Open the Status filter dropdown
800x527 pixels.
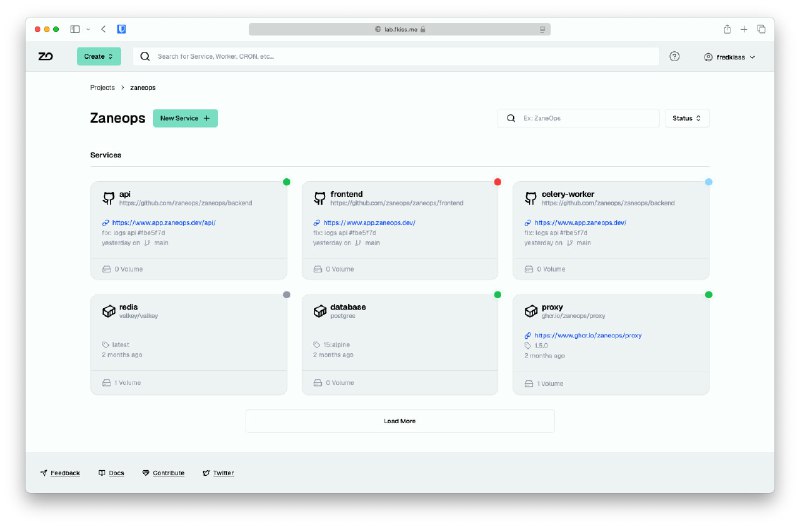[x=687, y=118]
